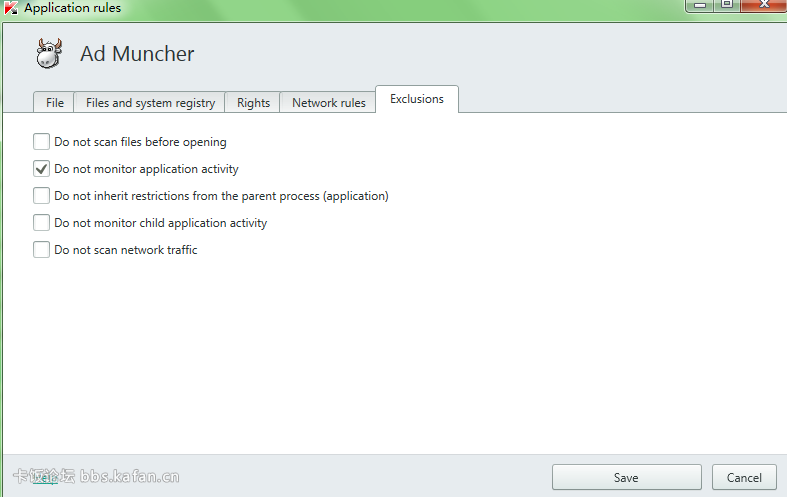Switch to Files and system registry tab
787x497 pixels.
pos(150,102)
